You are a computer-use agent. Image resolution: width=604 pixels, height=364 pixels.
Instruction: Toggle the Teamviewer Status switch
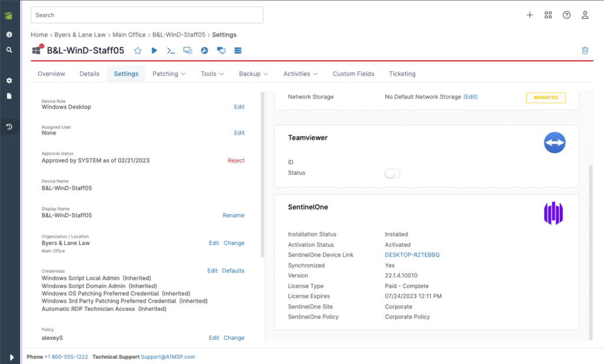(392, 173)
